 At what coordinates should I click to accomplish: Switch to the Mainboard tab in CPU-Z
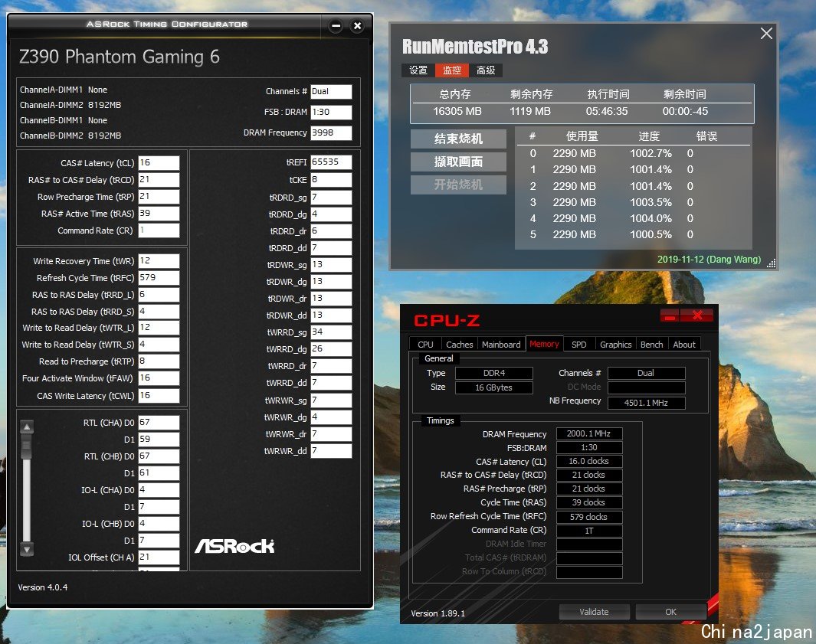pos(501,345)
